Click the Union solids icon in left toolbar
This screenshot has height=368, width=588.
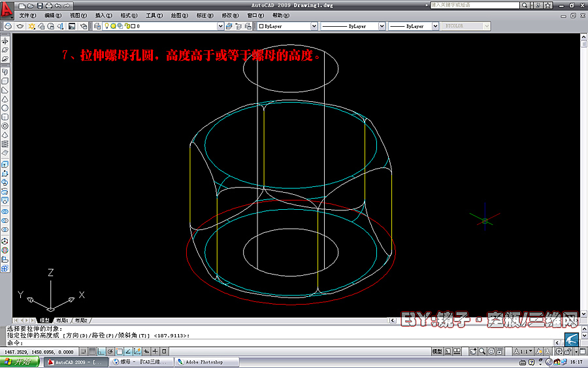[5, 212]
